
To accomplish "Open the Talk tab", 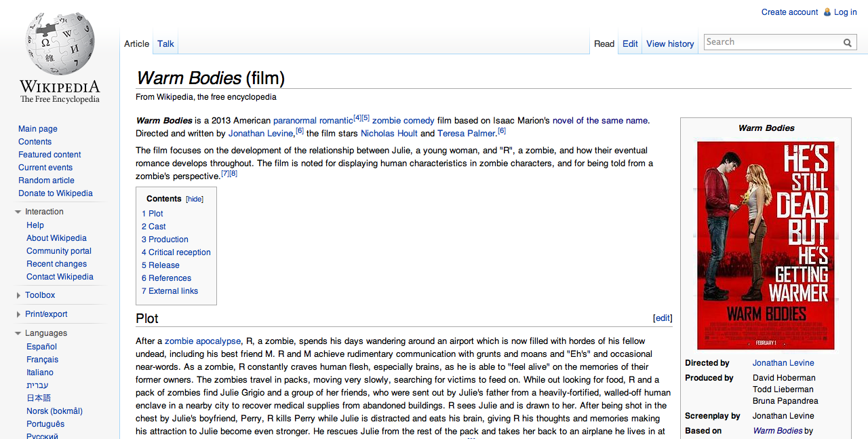I will pos(165,43).
